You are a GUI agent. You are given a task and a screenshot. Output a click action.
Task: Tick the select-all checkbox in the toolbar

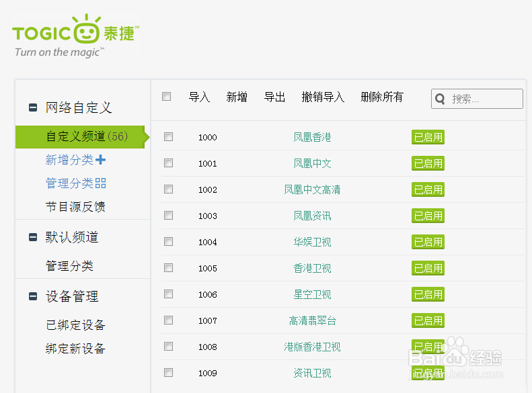166,97
